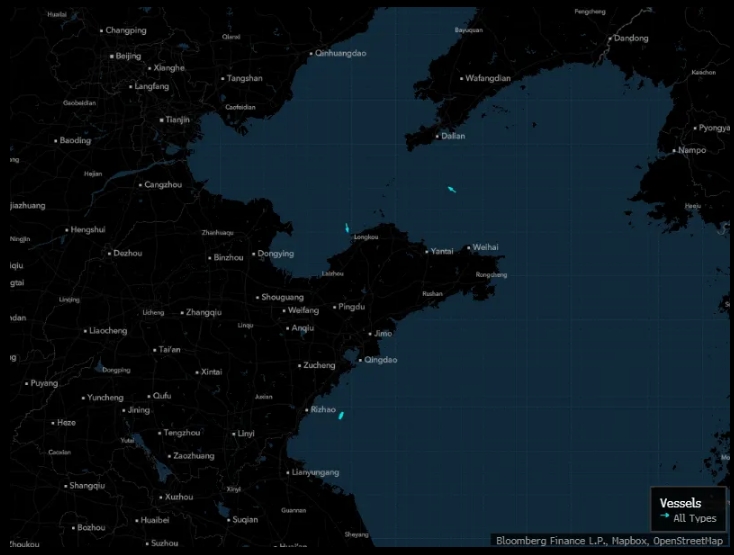
Task: Click the "All Types" legend entry
Action: tap(694, 518)
